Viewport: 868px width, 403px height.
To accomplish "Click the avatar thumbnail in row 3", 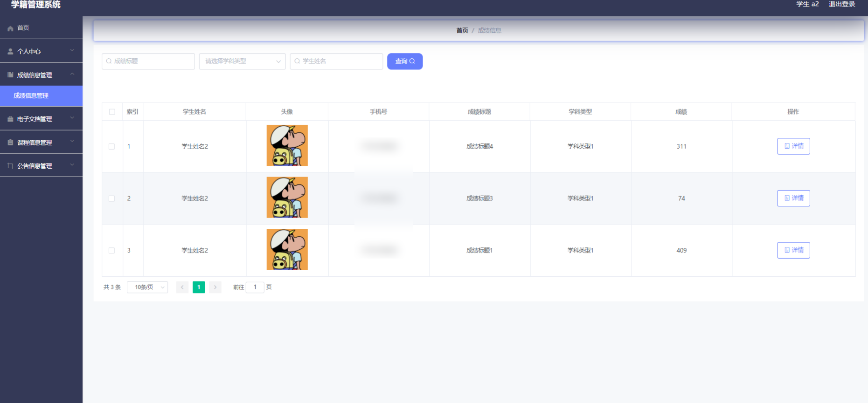I will [x=287, y=250].
